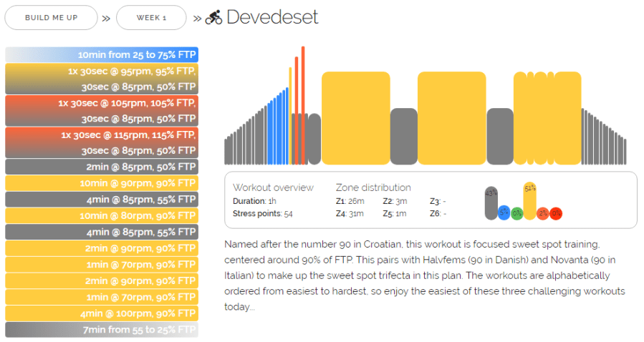Image resolution: width=644 pixels, height=342 pixels.
Task: Select the 7min from 55 to 25% FTP cooldown
Action: (102, 329)
